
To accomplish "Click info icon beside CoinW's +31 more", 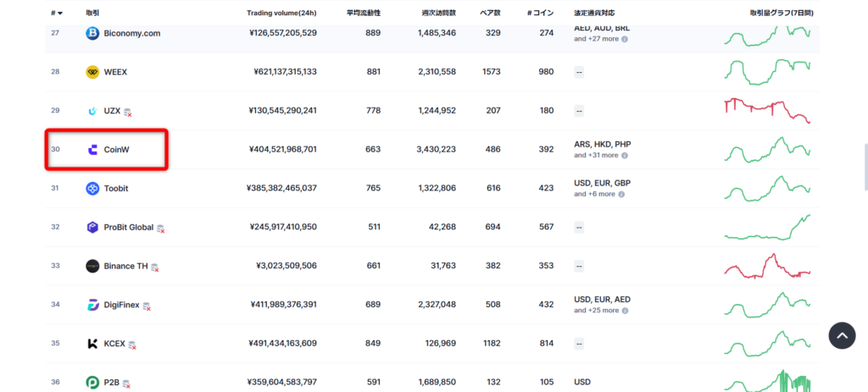I will pyautogui.click(x=625, y=156).
